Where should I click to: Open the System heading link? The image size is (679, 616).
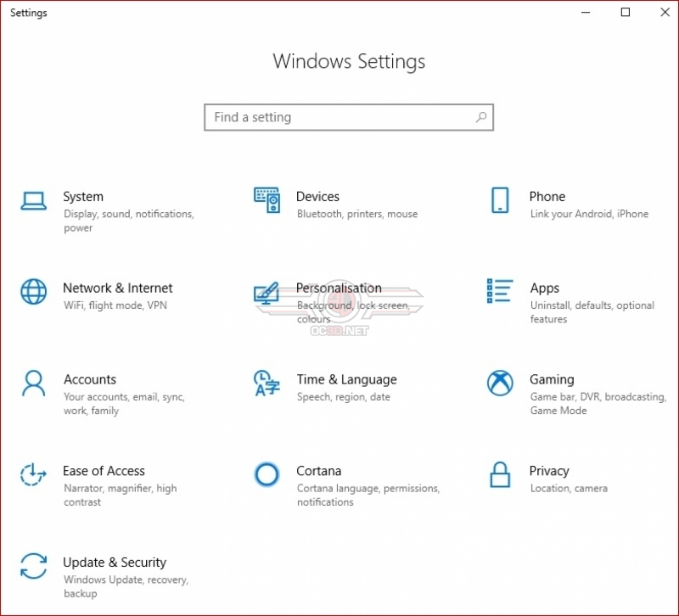pos(83,197)
